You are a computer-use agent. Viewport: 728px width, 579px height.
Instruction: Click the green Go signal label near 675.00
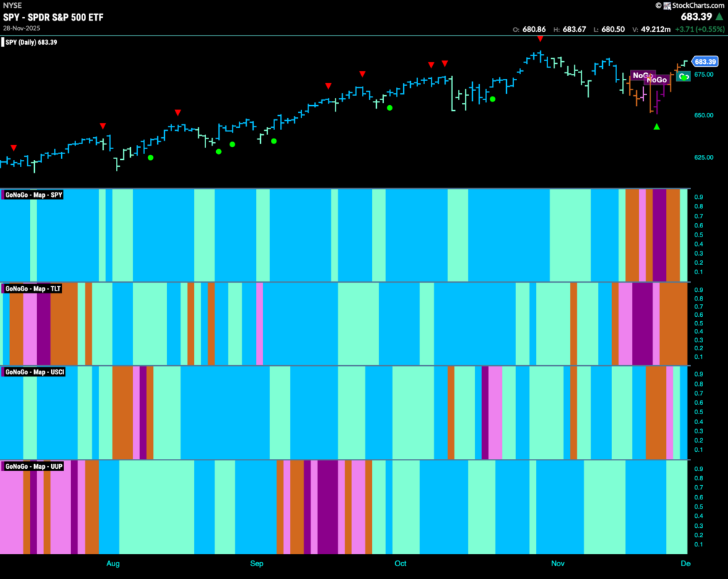[x=683, y=77]
